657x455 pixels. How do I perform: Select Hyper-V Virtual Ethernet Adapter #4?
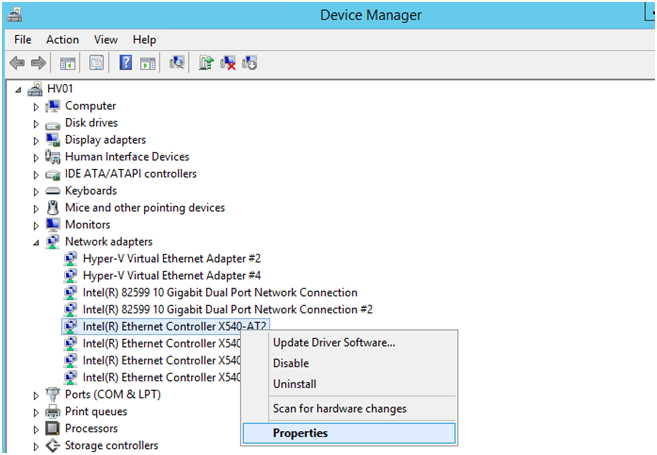172,276
